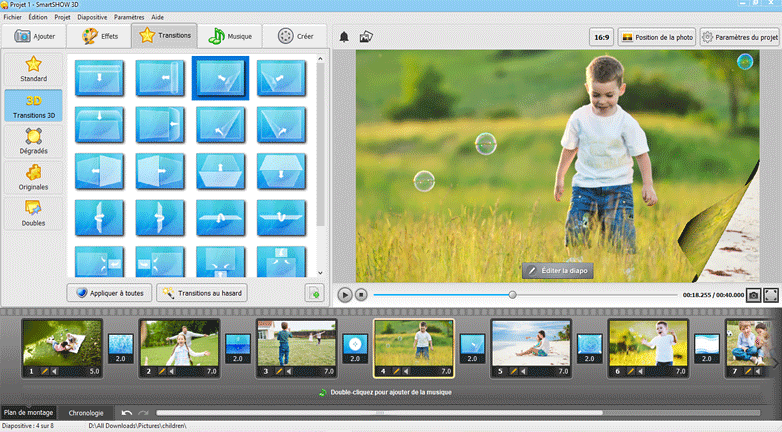
Task: Open the Standard transitions category
Action: point(33,68)
